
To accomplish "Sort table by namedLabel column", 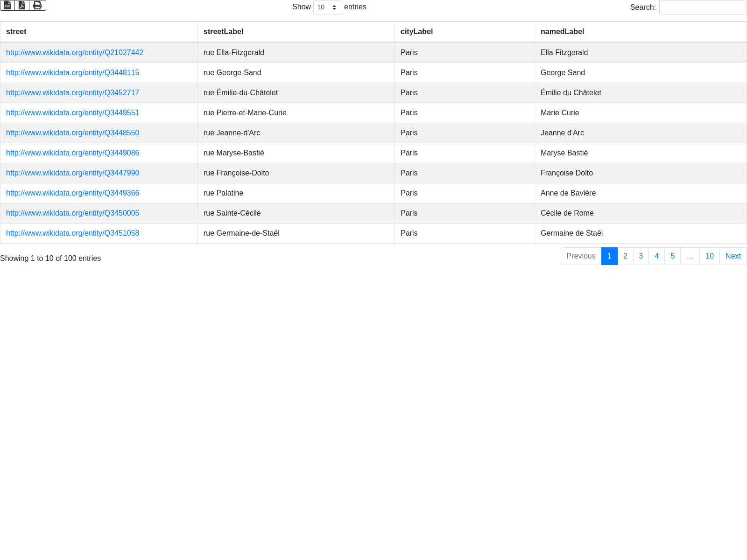I will click(x=562, y=32).
